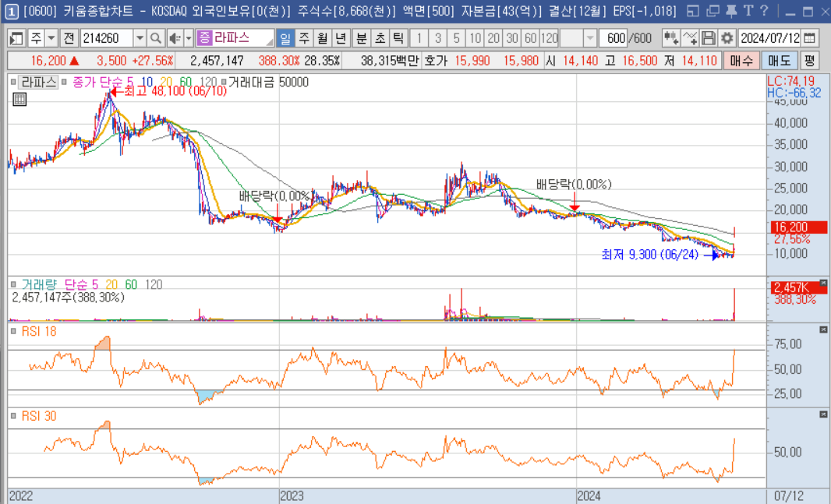Click the current price 16,200 red tag
This screenshot has width=831, height=504.
[x=799, y=227]
